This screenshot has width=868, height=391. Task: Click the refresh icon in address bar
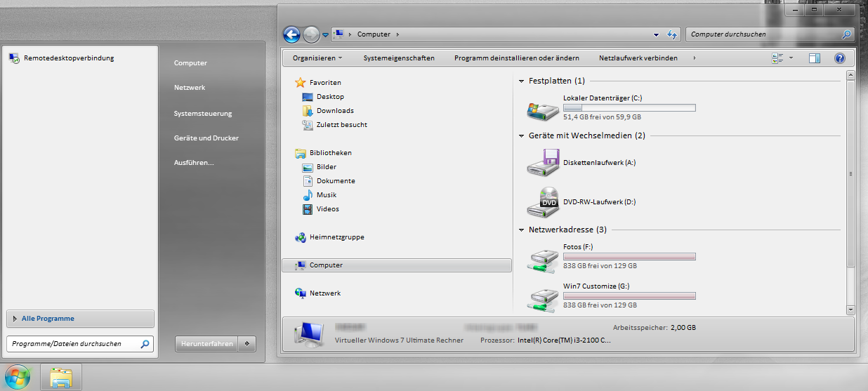(672, 34)
